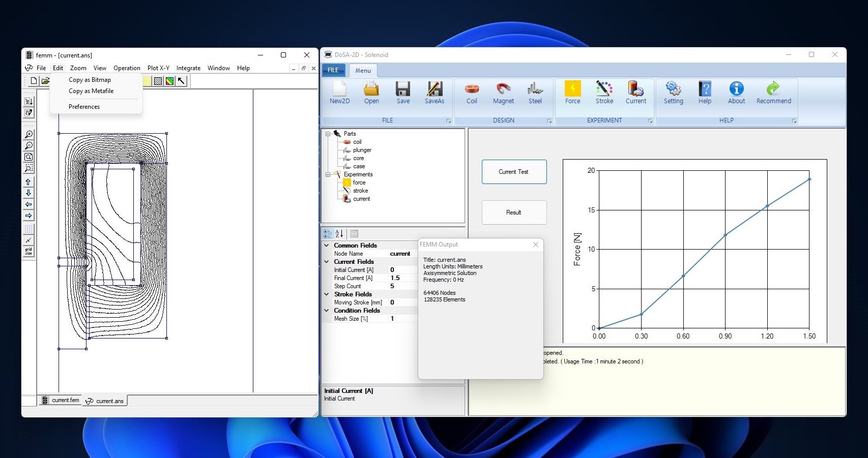This screenshot has width=868, height=458.
Task: Switch to the current.fem tab
Action: (61, 401)
